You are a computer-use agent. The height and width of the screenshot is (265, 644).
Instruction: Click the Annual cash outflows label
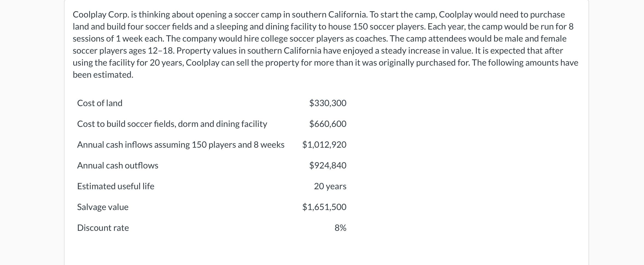[118, 165]
